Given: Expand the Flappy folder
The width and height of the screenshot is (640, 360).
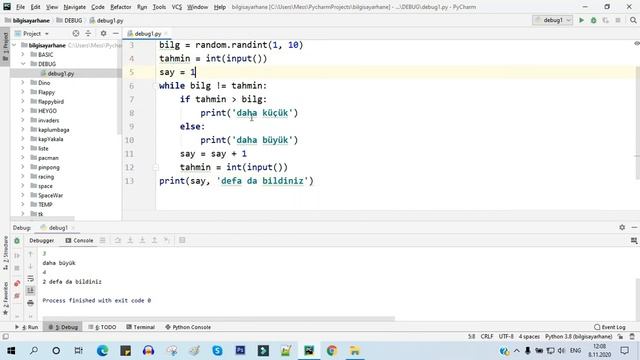Looking at the screenshot, I should (23, 92).
